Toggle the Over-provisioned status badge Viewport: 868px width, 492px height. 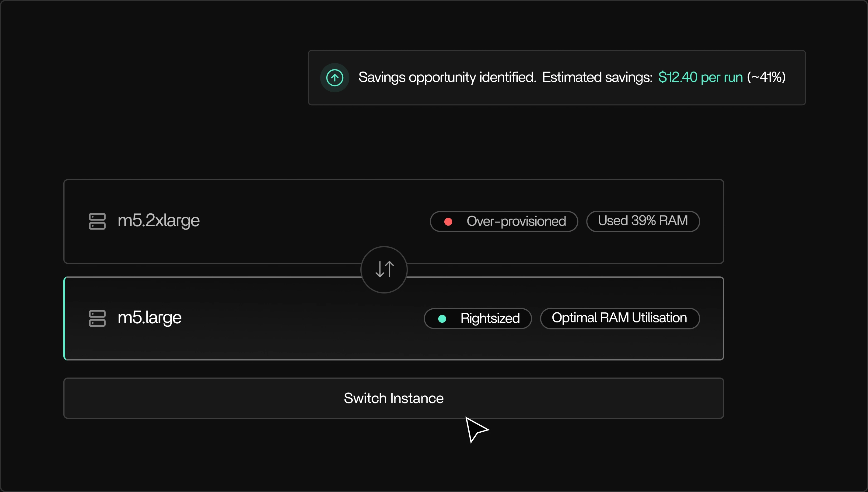(x=504, y=221)
